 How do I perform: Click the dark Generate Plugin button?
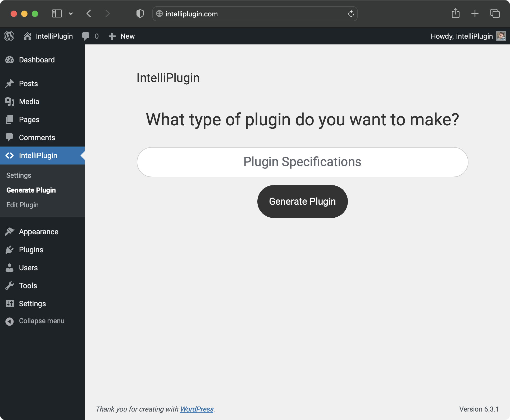[302, 202]
